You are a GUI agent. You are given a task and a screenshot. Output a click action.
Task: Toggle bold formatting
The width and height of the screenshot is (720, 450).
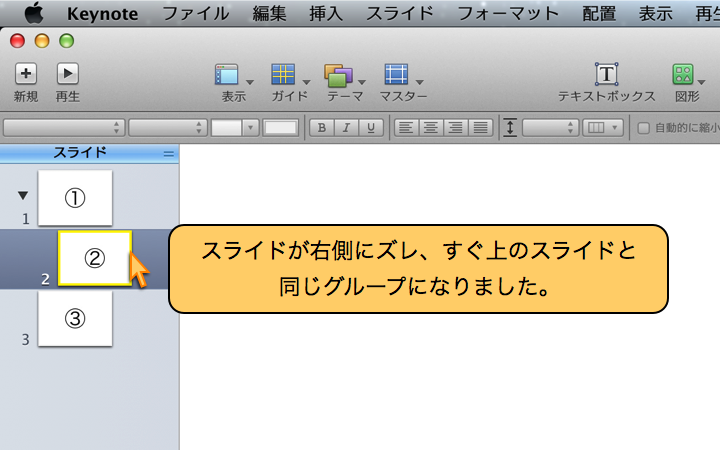[x=322, y=128]
